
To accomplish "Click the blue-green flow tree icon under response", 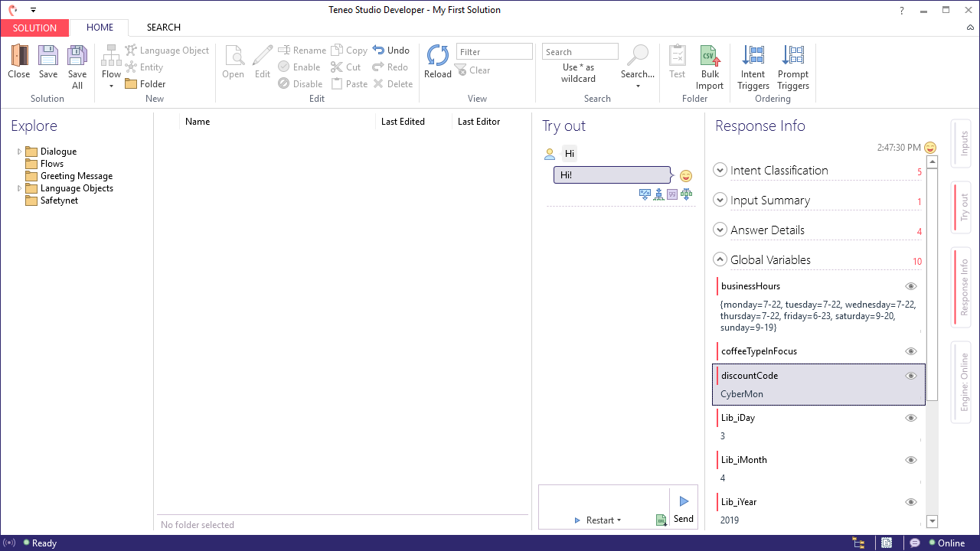I will 658,194.
